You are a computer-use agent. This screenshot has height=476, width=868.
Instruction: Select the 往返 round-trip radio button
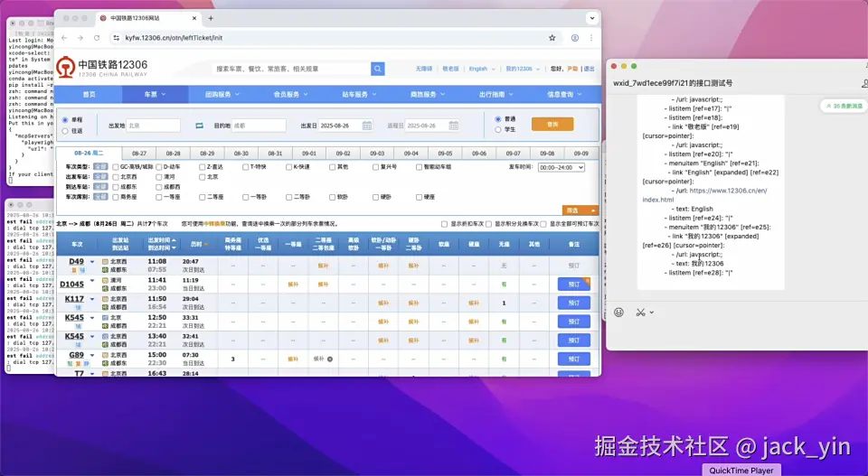point(65,131)
